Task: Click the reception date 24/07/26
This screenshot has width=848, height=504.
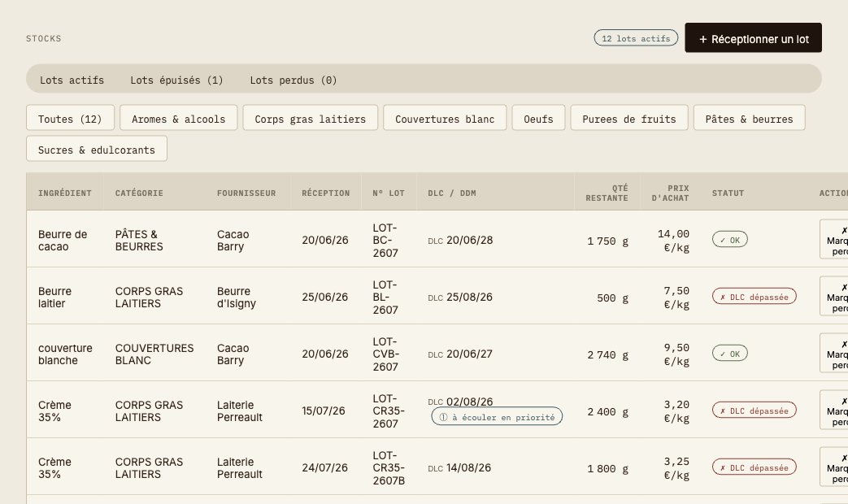Action: click(x=324, y=467)
